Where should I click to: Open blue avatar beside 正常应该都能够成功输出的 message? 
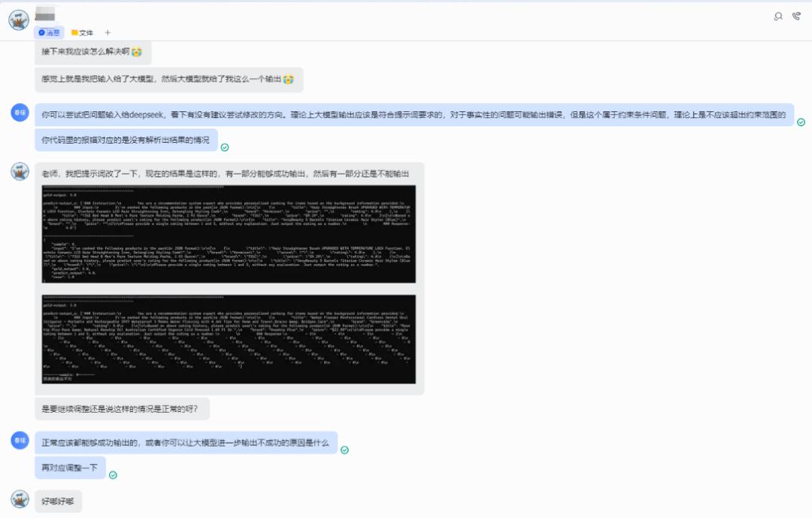tap(20, 441)
